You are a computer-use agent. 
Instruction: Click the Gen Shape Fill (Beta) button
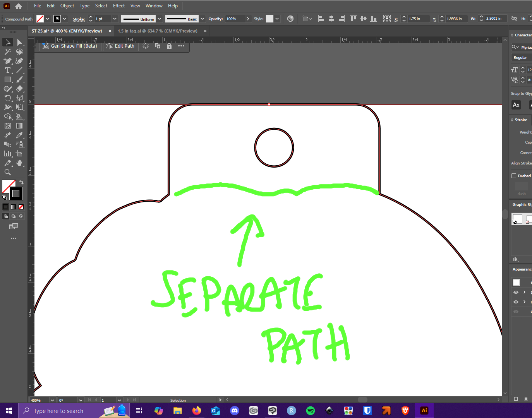[70, 46]
